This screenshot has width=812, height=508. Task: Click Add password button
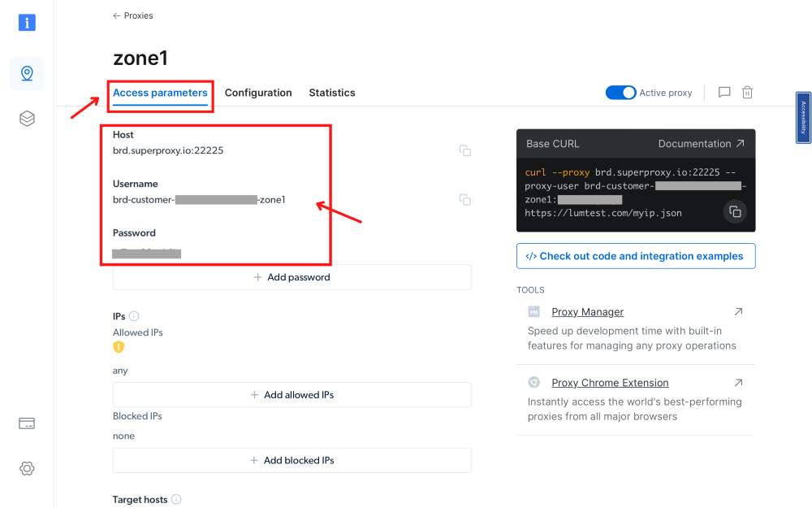[292, 276]
